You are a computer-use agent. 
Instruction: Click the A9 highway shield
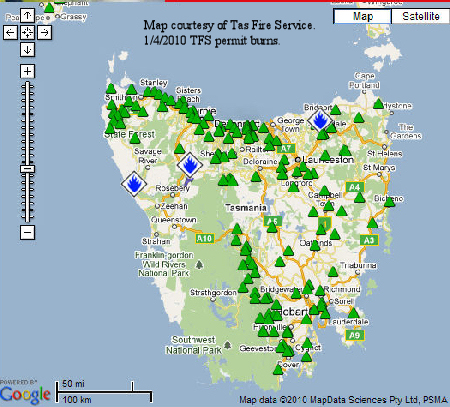355,335
